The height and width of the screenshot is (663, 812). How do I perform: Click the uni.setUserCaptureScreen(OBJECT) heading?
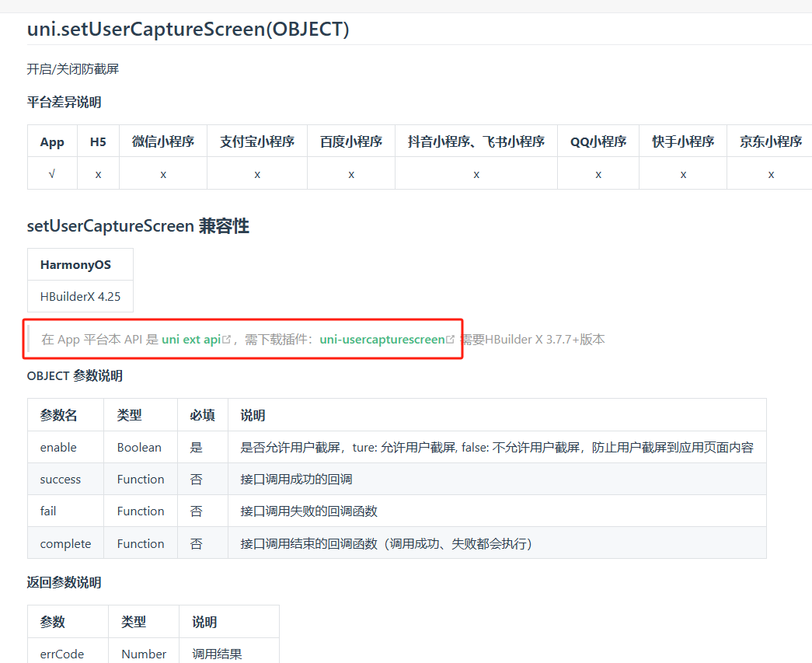tap(188, 29)
